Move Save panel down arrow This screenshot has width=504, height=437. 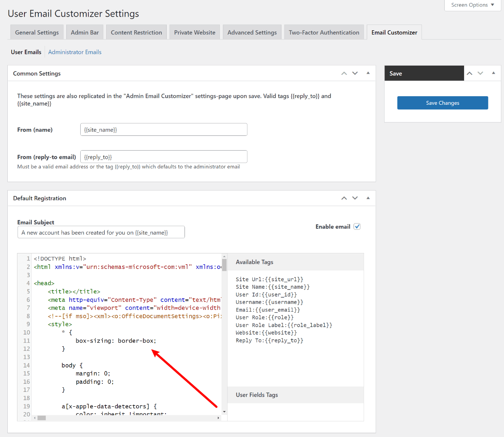480,73
